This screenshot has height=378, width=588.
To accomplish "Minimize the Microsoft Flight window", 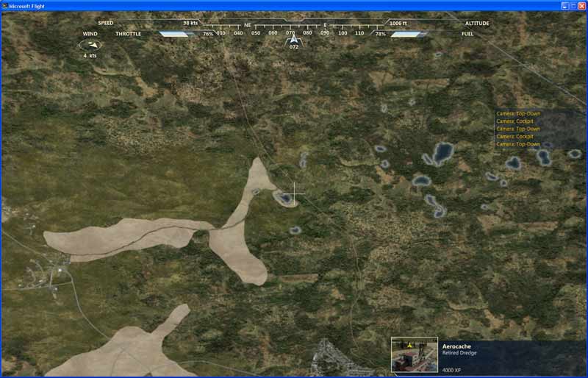I will coord(564,6).
